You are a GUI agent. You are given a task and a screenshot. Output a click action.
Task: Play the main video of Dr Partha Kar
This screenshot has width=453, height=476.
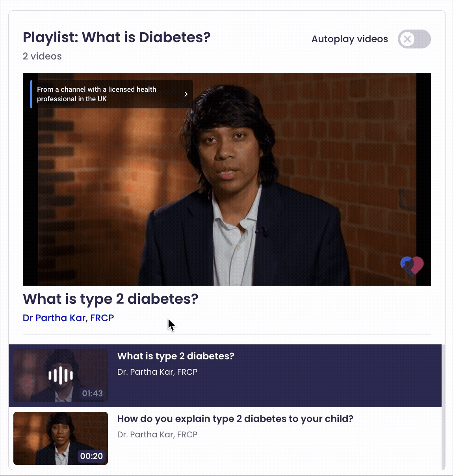(x=227, y=179)
